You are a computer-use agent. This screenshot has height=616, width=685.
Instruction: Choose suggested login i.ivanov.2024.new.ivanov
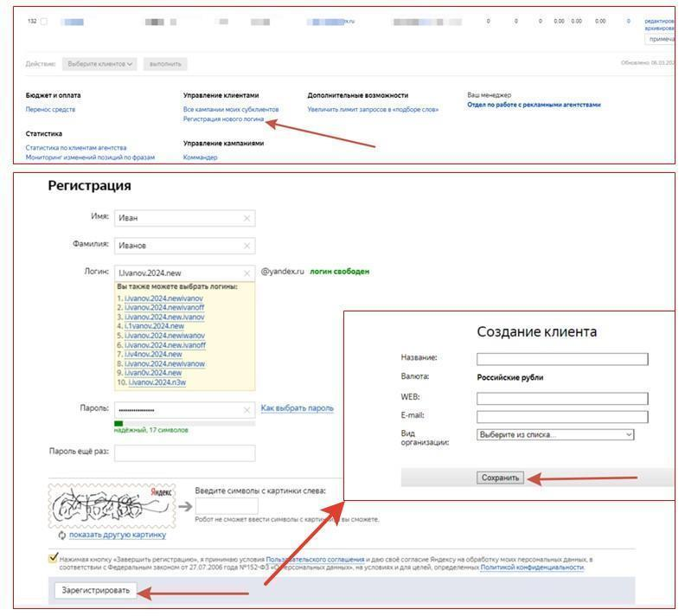click(164, 318)
